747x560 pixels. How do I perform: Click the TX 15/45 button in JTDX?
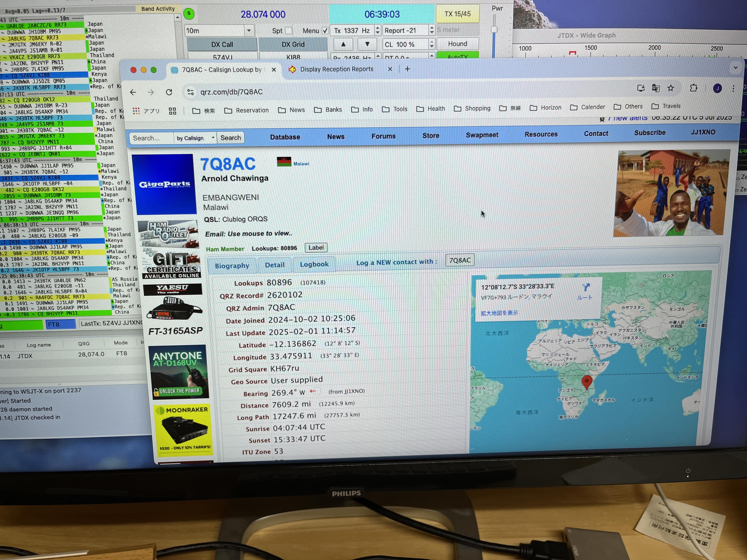pyautogui.click(x=458, y=14)
